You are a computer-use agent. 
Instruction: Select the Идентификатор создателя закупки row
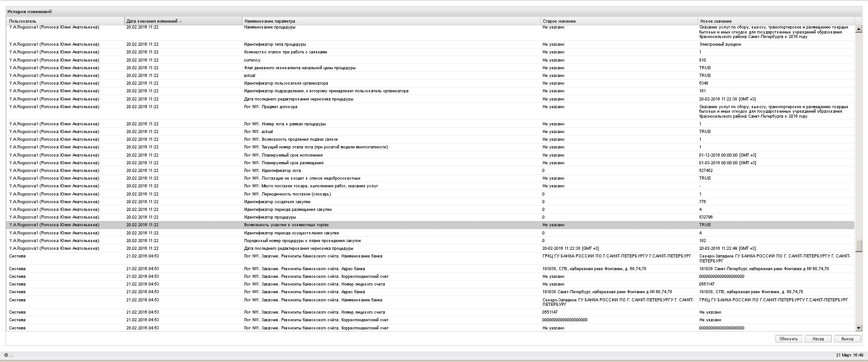(x=430, y=202)
